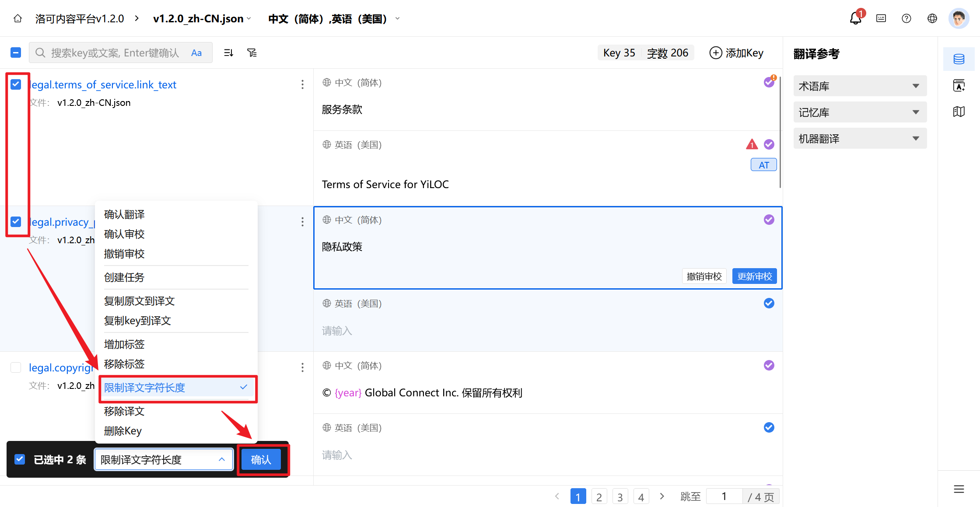Click the sort order icon
The height and width of the screenshot is (507, 980).
click(x=228, y=53)
